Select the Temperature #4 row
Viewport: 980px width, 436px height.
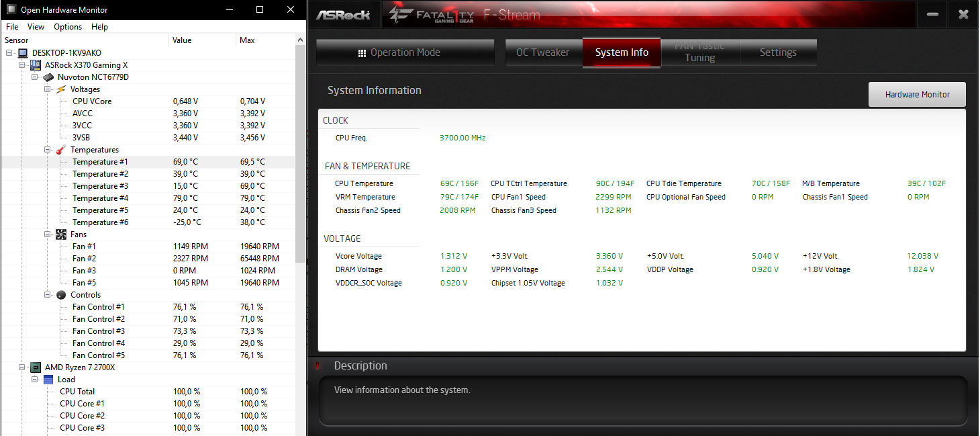(148, 198)
